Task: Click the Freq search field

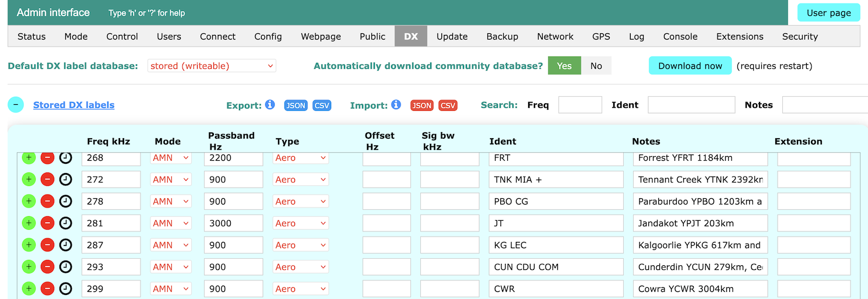Action: 580,105
